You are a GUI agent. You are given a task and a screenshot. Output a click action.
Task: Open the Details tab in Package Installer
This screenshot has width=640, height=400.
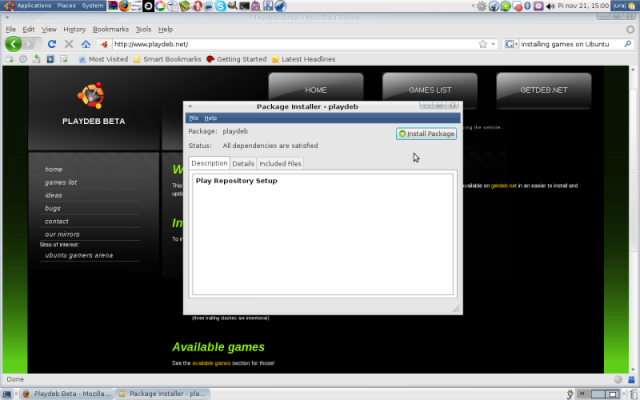click(x=243, y=164)
